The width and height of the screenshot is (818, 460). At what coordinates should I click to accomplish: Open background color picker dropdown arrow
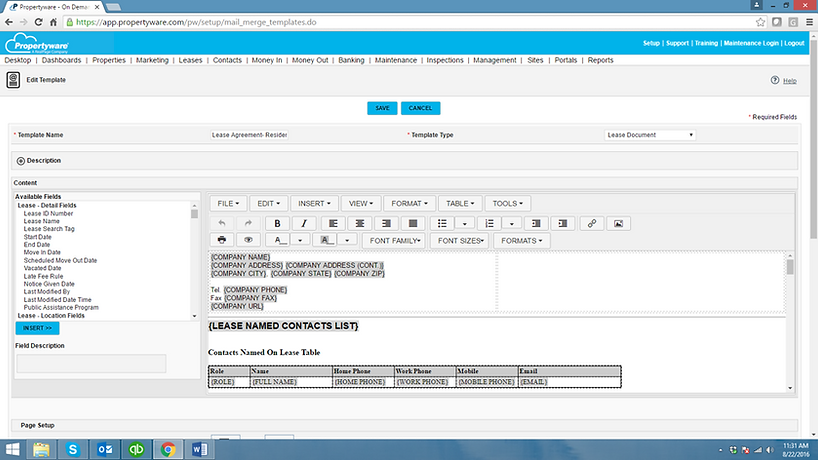pos(347,240)
